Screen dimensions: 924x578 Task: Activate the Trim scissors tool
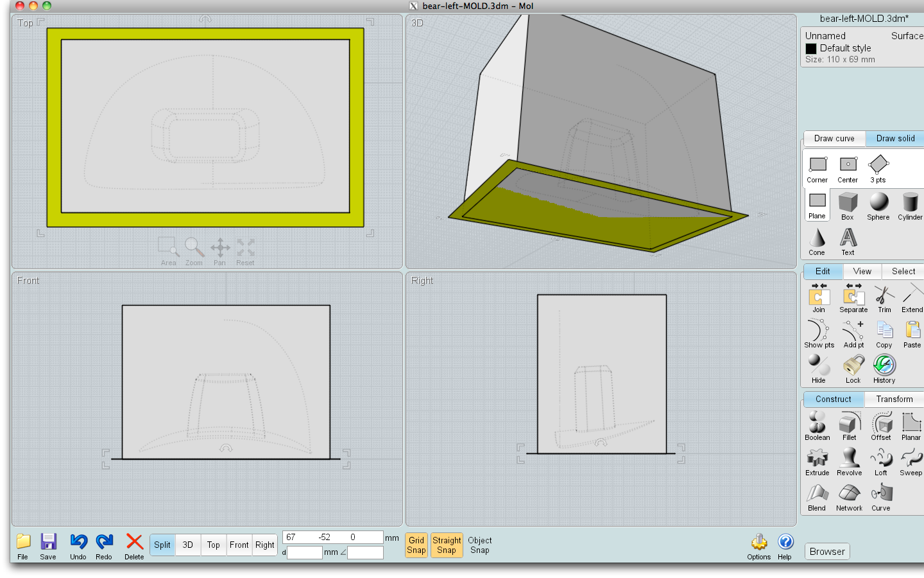884,298
